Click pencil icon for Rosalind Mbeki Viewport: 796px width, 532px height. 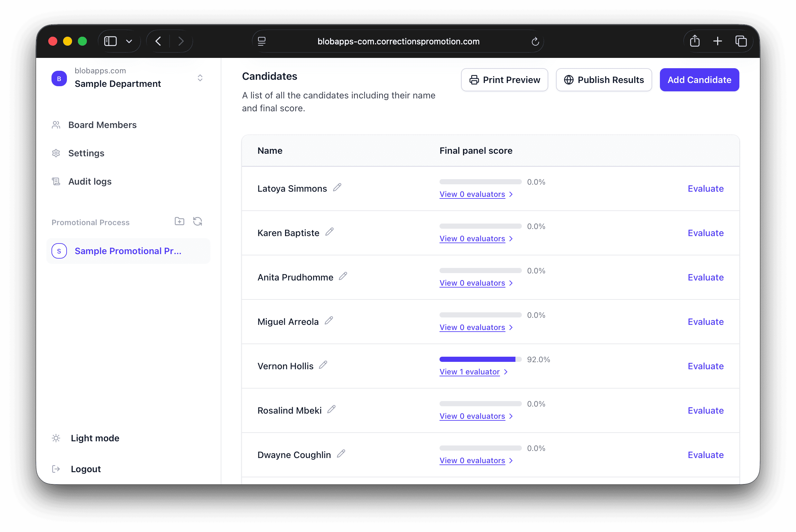[x=331, y=409]
